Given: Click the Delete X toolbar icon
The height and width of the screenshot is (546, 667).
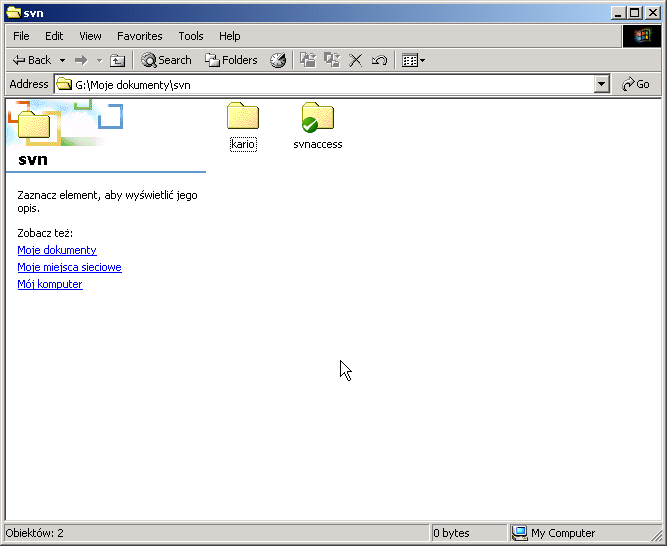Looking at the screenshot, I should (x=356, y=60).
